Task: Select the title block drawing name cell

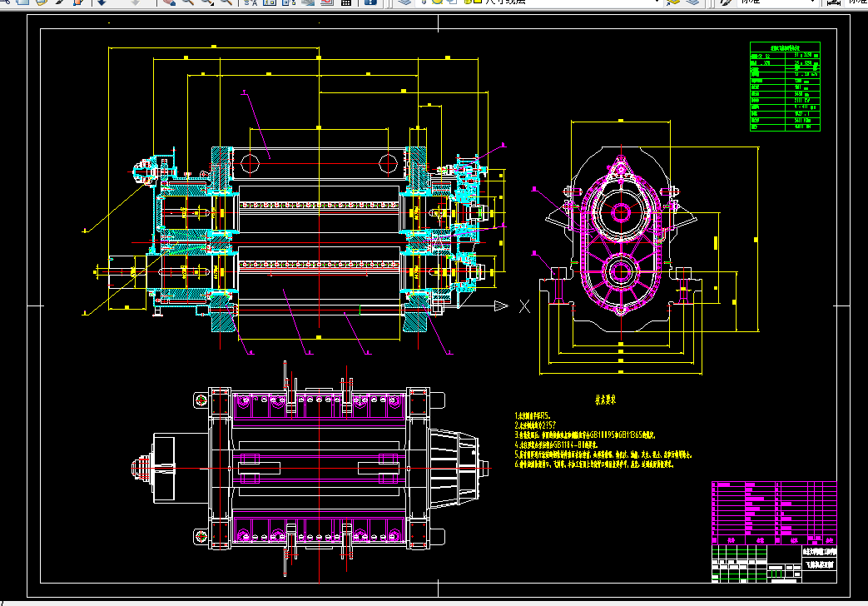Action: tap(820, 565)
